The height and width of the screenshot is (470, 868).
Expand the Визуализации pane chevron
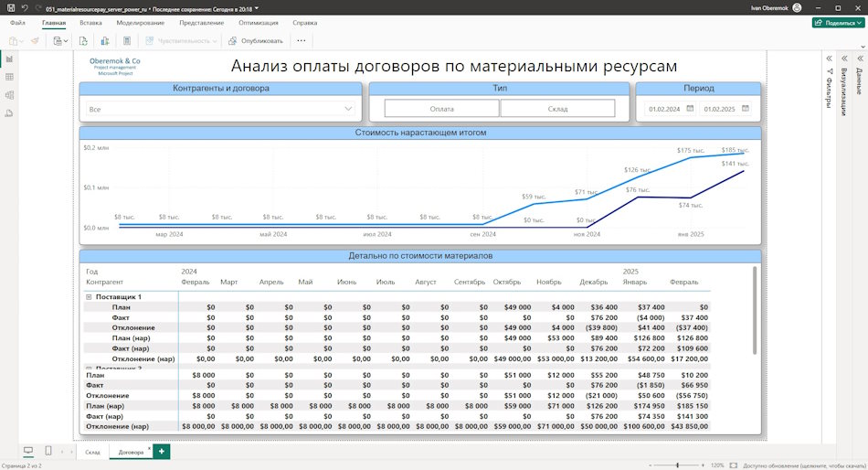845,59
